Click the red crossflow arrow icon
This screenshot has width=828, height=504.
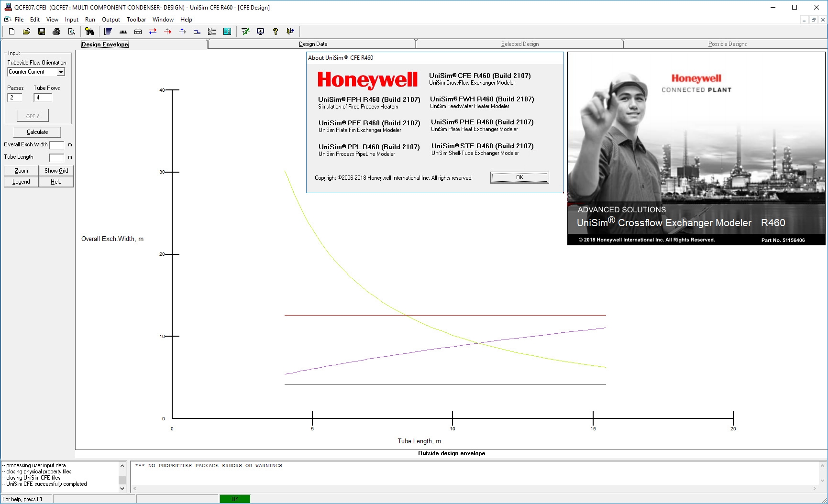(x=167, y=32)
